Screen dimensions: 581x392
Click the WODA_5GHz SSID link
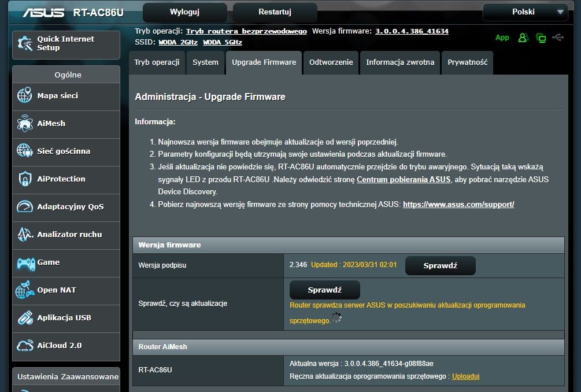pyautogui.click(x=223, y=42)
